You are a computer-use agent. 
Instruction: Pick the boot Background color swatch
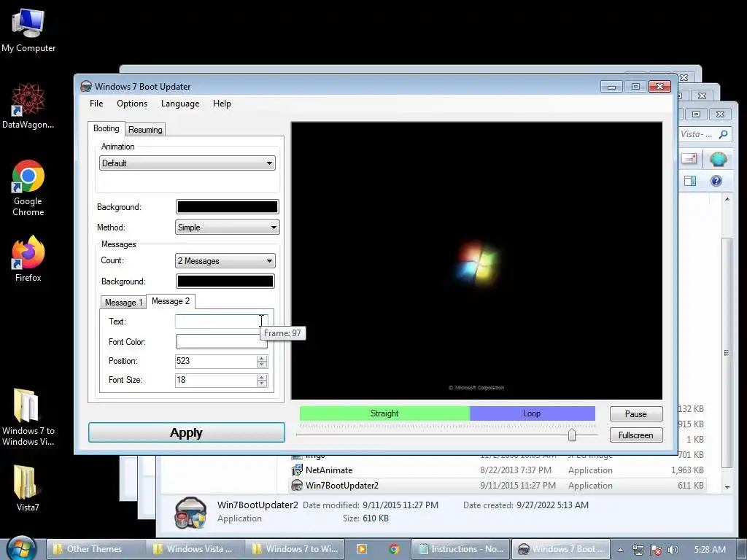(x=228, y=206)
